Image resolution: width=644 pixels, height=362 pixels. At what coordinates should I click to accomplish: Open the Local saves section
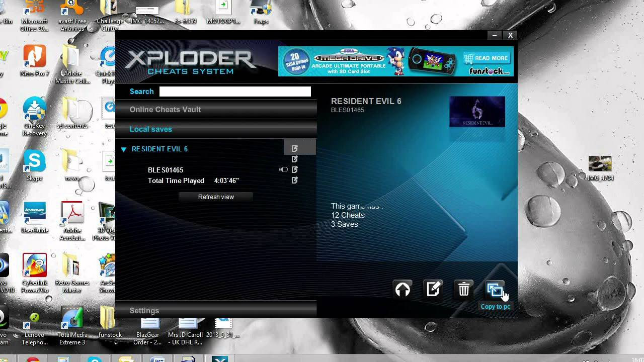[216, 129]
